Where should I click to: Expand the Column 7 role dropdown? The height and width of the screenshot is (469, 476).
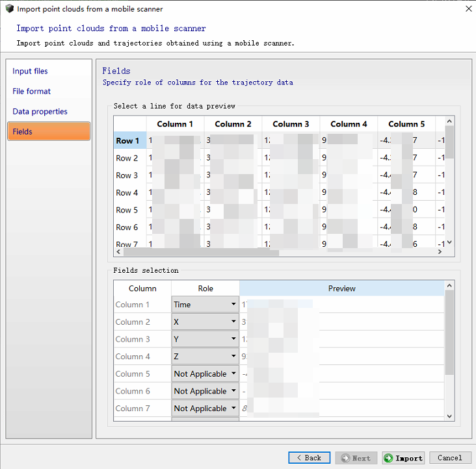205,409
